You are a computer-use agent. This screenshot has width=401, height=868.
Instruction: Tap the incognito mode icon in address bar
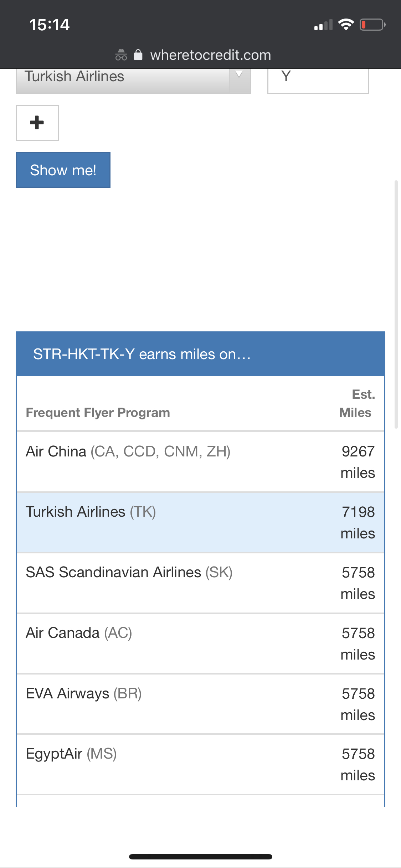click(121, 55)
